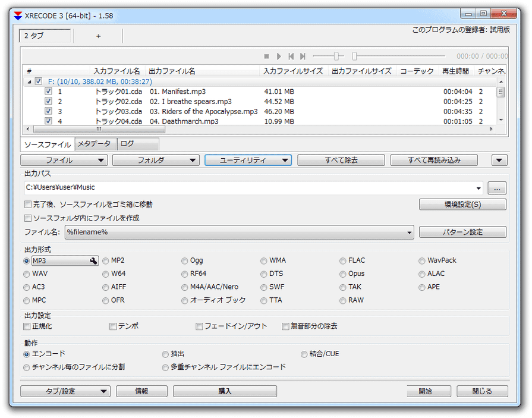Sort by 入力ファイル名 column header
The image size is (532, 418).
tap(117, 71)
